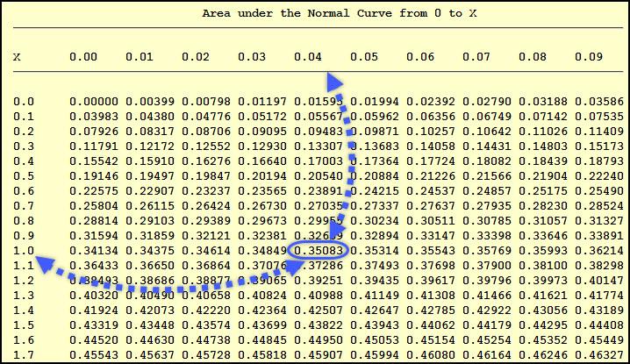Image resolution: width=630 pixels, height=364 pixels.
Task: Select the 0.00 column header
Action: point(83,56)
